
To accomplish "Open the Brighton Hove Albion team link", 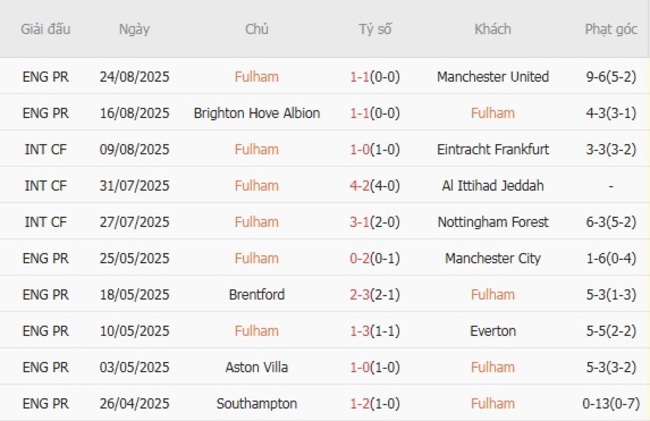I will point(257,113).
